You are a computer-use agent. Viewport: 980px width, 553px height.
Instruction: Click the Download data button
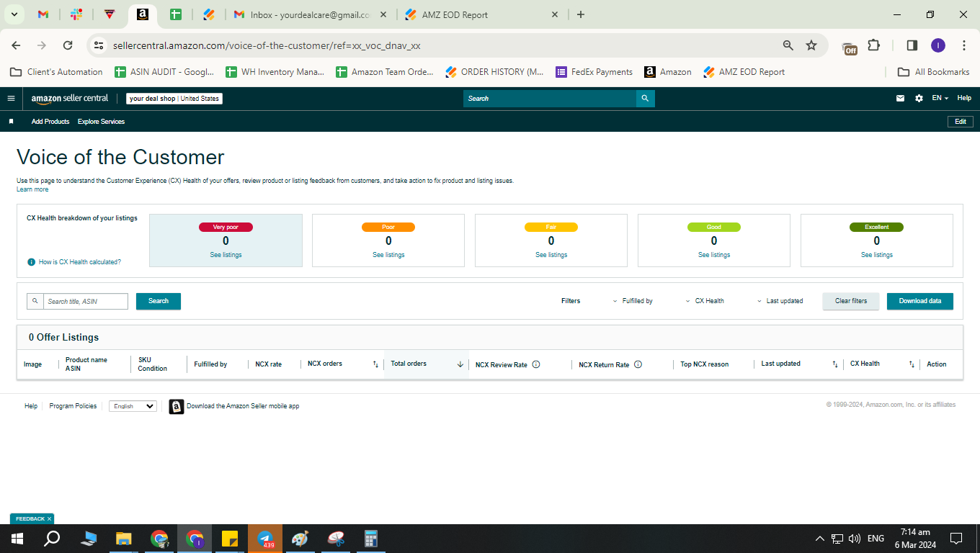(x=920, y=301)
